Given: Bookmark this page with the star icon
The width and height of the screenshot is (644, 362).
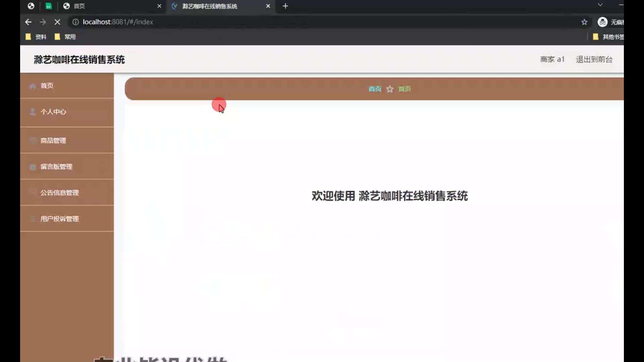Looking at the screenshot, I should (x=584, y=22).
